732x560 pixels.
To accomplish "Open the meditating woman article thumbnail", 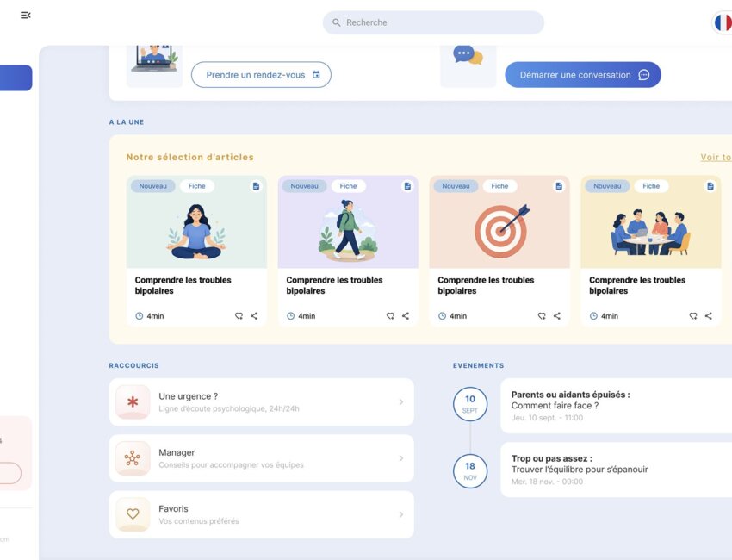I will (196, 222).
